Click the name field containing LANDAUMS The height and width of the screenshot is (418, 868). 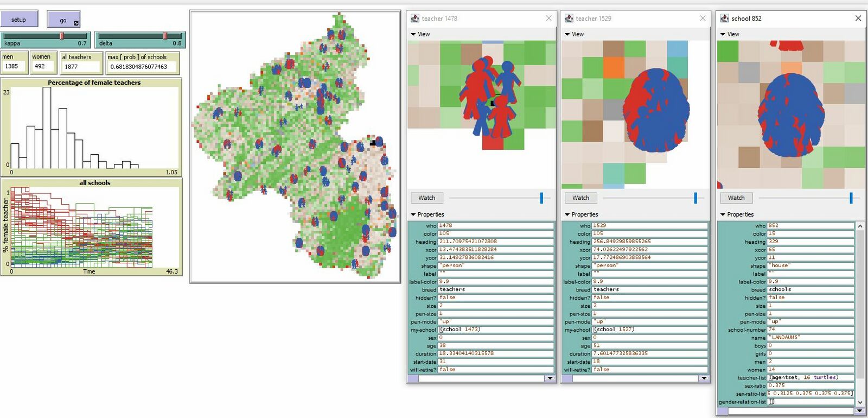tap(810, 338)
